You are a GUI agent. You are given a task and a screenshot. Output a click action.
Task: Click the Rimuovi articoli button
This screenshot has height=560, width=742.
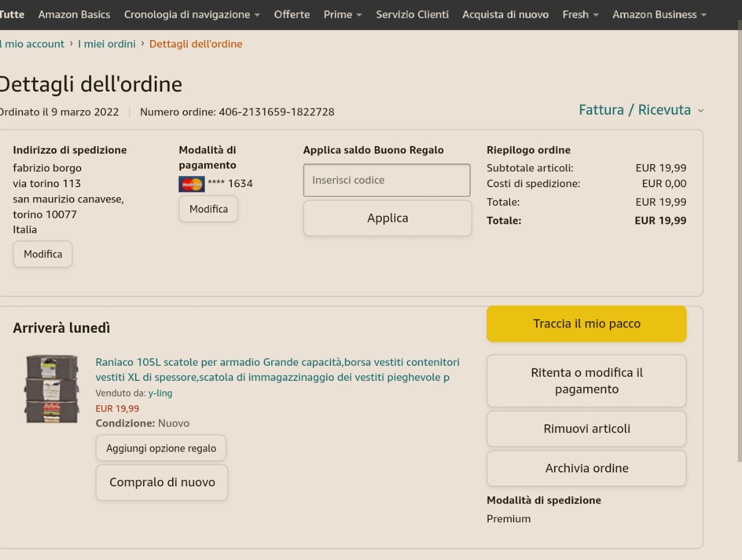point(586,429)
